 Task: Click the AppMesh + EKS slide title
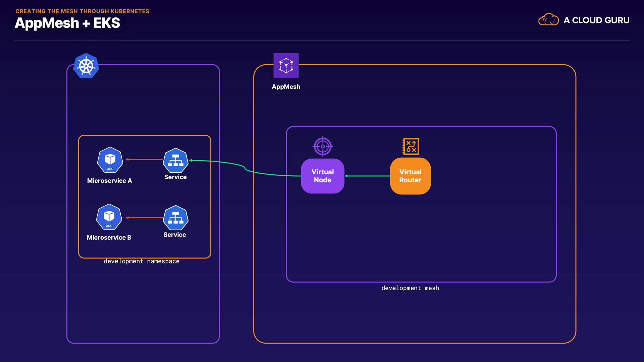point(67,23)
